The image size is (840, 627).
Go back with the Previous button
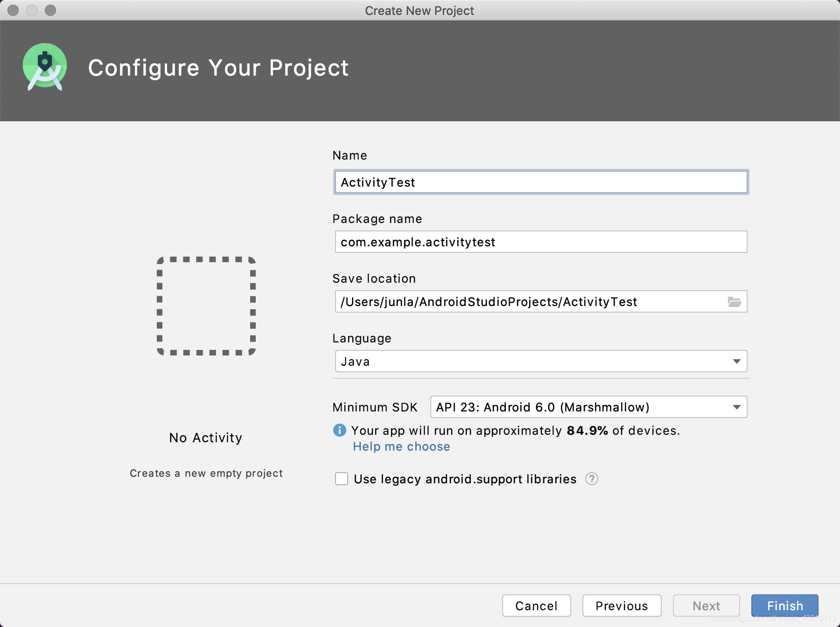622,606
